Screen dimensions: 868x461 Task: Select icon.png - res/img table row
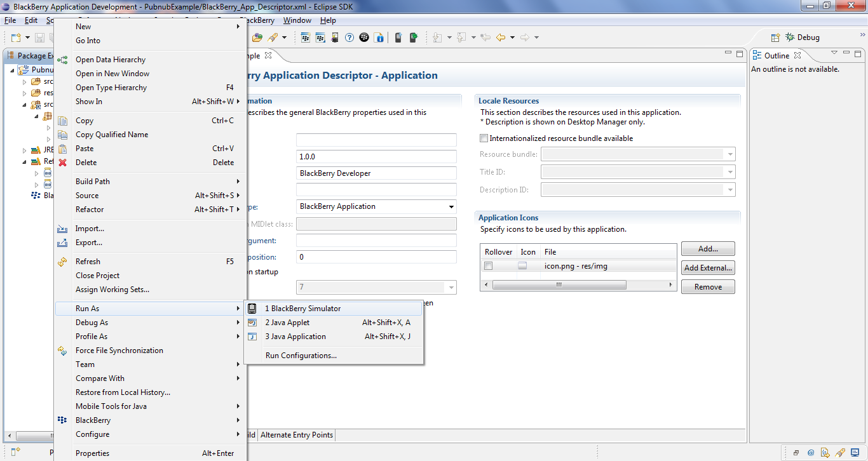tap(578, 266)
